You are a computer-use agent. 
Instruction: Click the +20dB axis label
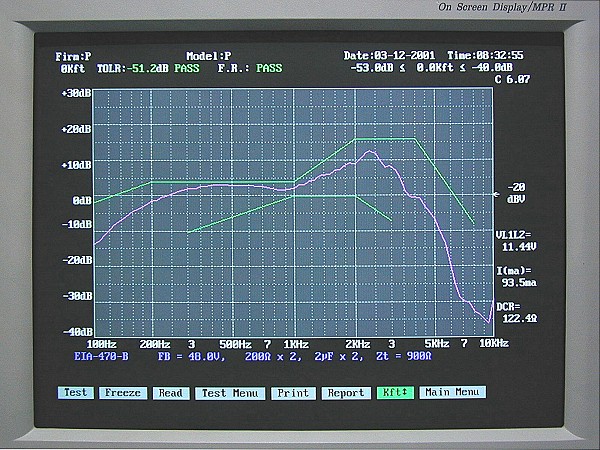click(x=76, y=129)
